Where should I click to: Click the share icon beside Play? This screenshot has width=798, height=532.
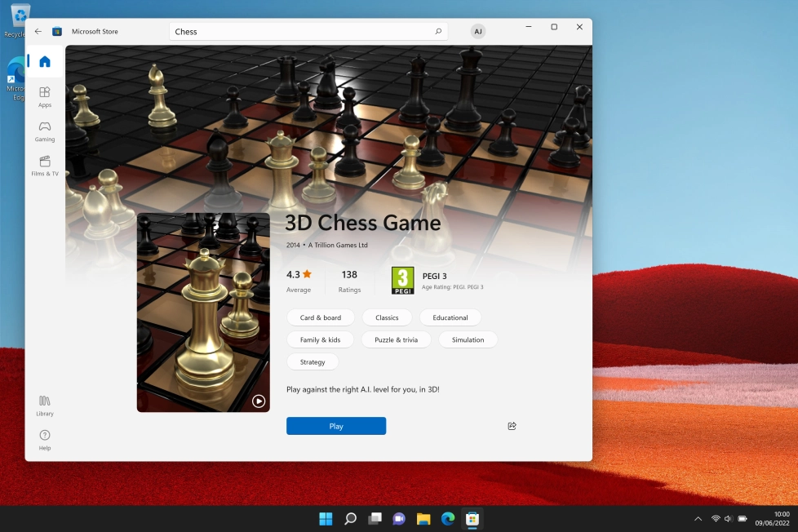(x=512, y=426)
